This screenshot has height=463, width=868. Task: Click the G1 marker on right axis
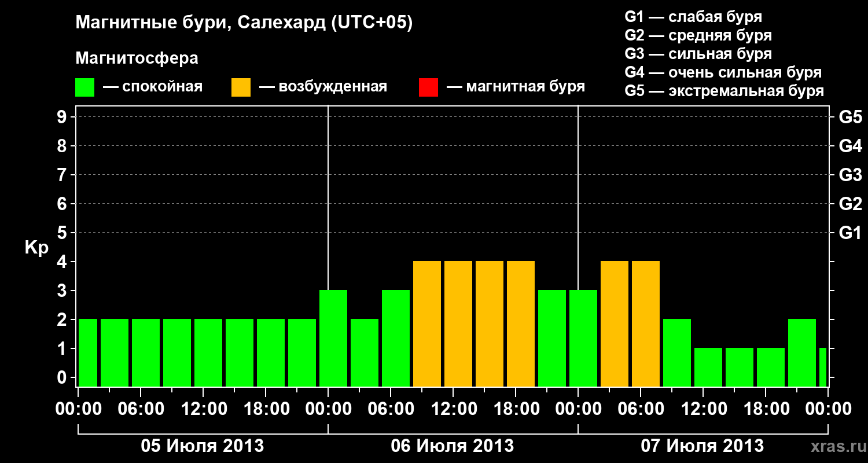pyautogui.click(x=850, y=233)
